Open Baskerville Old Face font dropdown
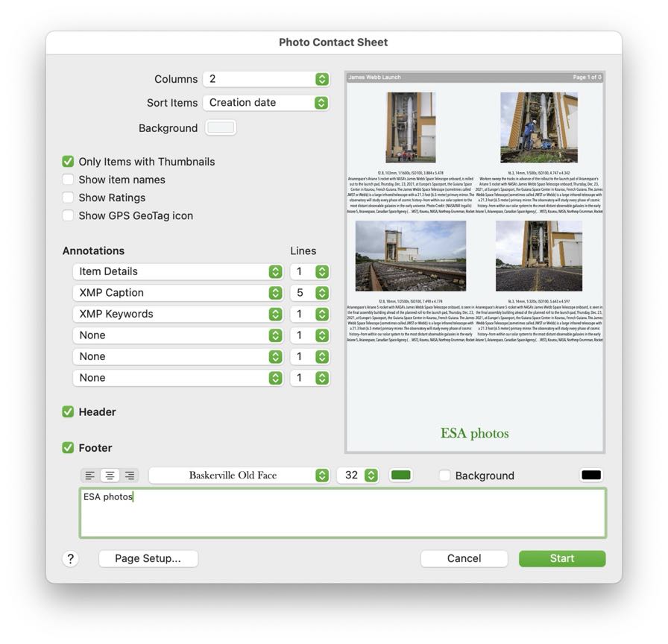Image resolution: width=668 pixels, height=644 pixels. tap(239, 476)
